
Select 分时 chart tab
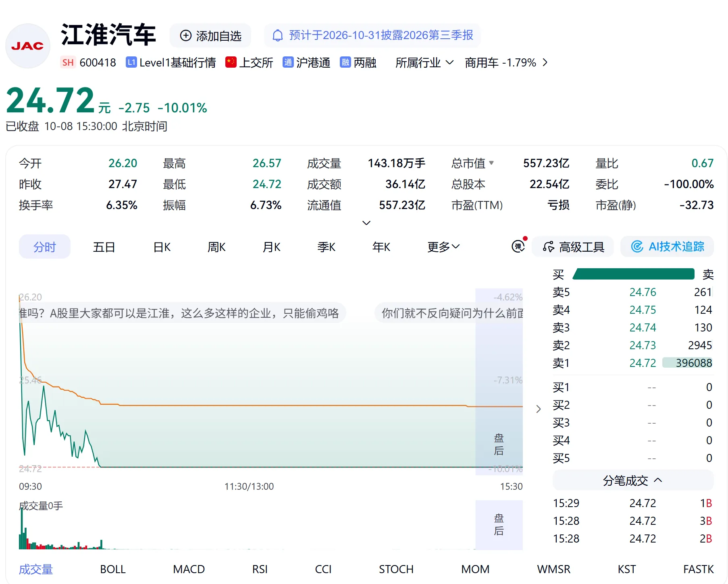pyautogui.click(x=45, y=246)
